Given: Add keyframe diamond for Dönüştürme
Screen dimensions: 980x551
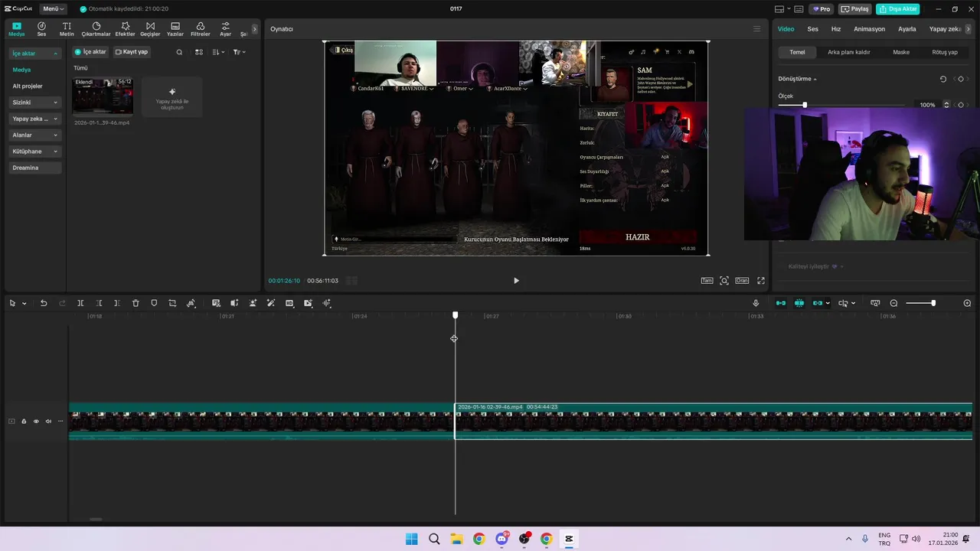Looking at the screenshot, I should (x=961, y=79).
